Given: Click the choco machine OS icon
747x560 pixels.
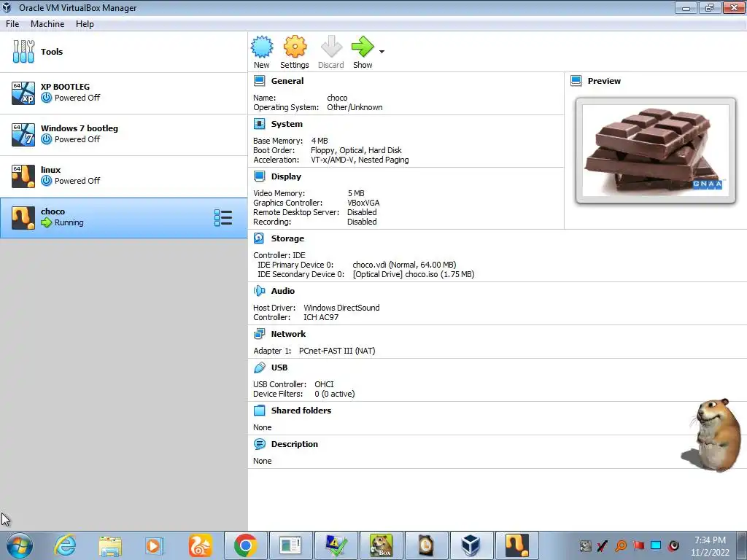Looking at the screenshot, I should (x=23, y=218).
